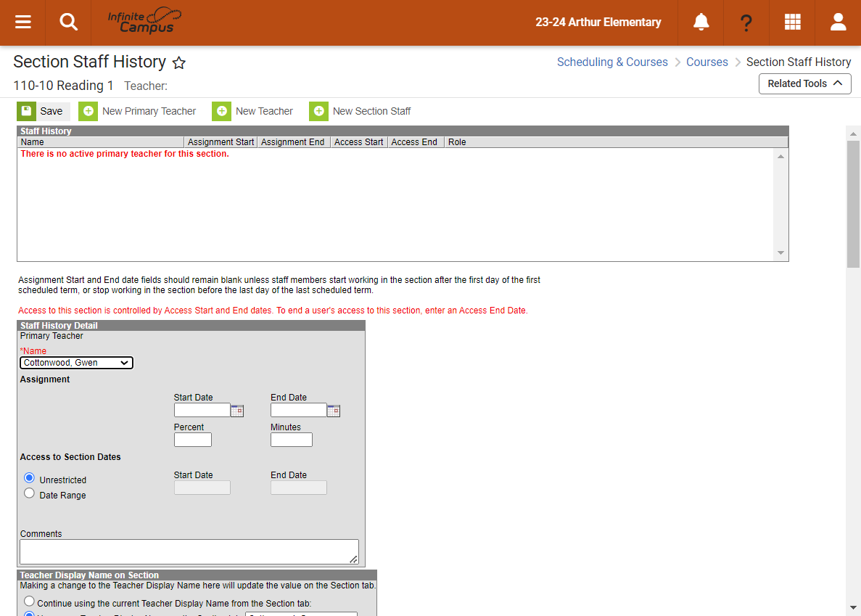The height and width of the screenshot is (616, 861).
Task: Click the Staff History Detail panel header
Action: tap(191, 326)
